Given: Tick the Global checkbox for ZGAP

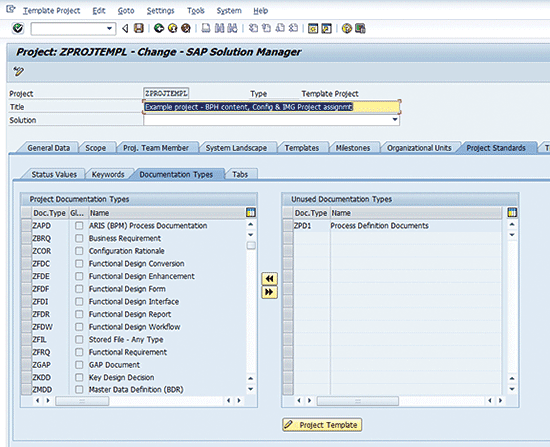Looking at the screenshot, I should coord(79,365).
